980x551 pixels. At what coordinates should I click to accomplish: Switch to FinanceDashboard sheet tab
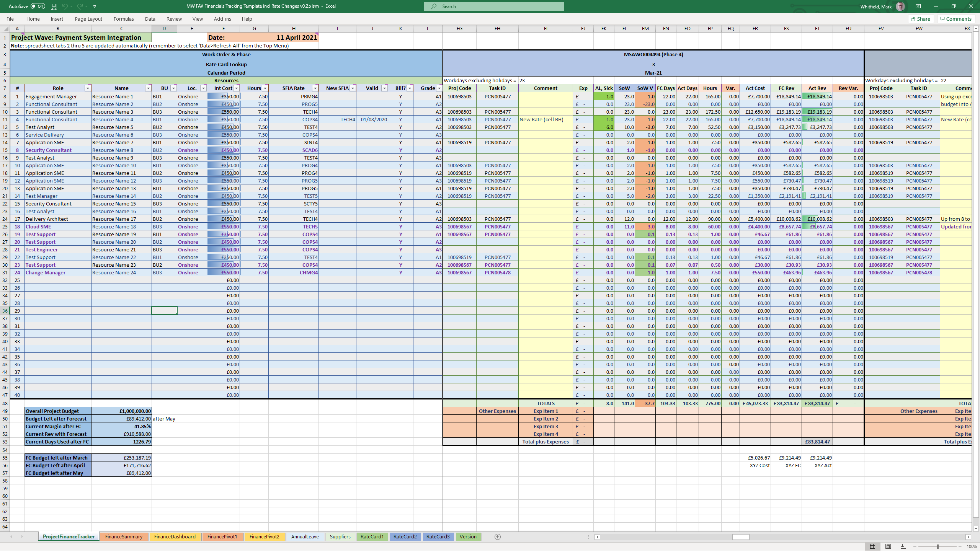[x=175, y=537]
